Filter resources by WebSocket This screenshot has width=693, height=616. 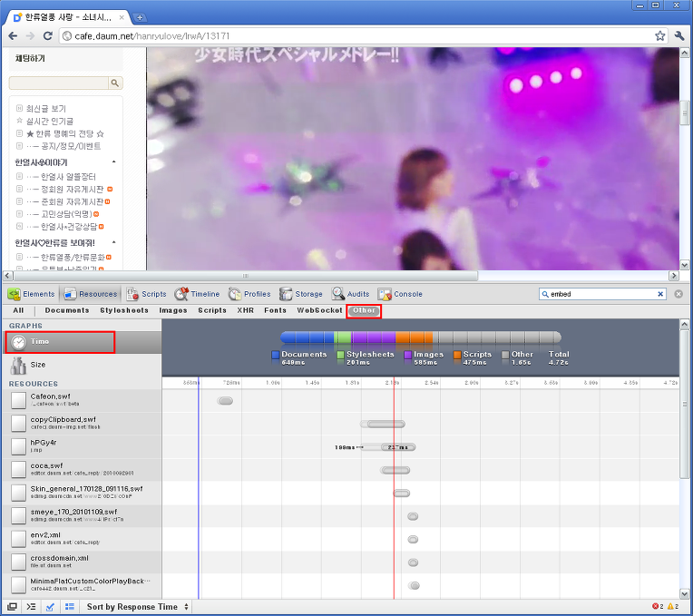[319, 310]
